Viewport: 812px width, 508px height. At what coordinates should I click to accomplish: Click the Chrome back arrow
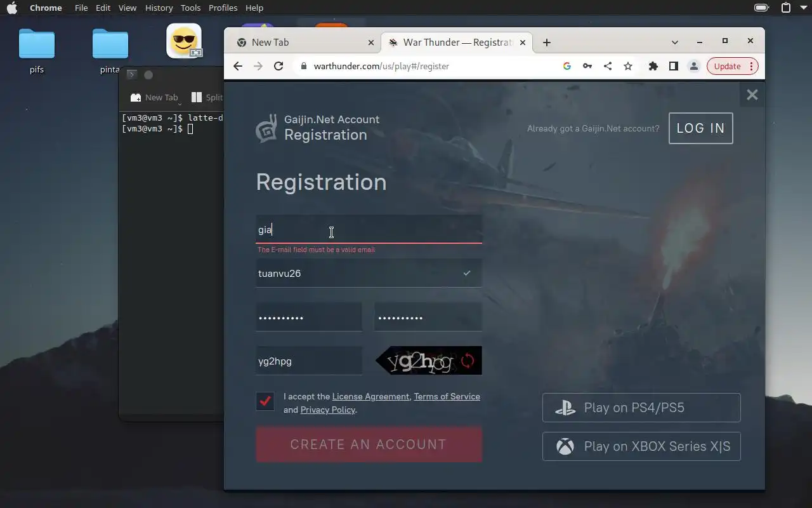point(238,66)
